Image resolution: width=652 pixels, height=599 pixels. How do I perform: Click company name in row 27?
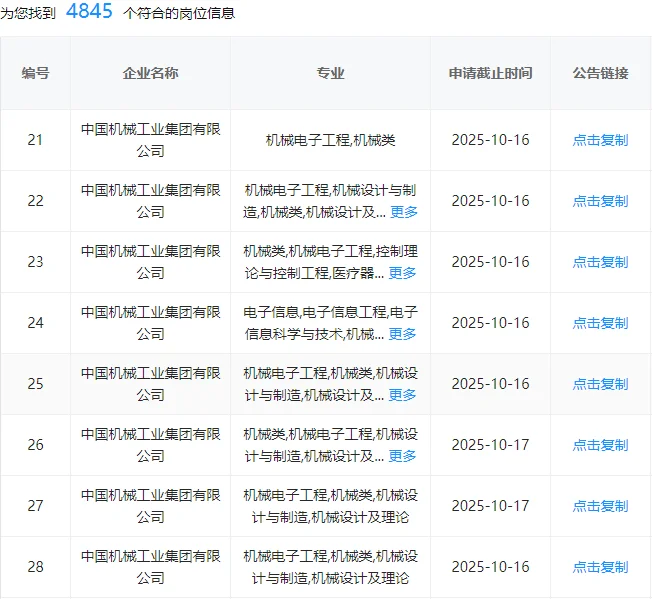click(x=151, y=506)
